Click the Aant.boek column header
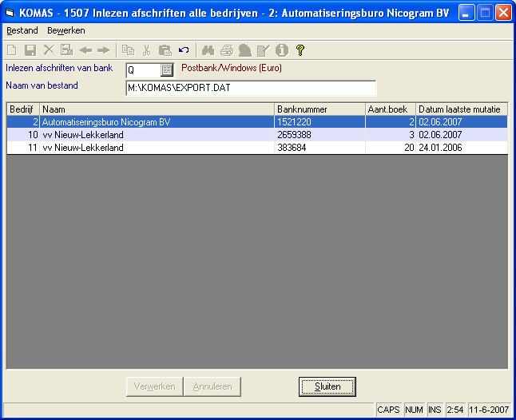The height and width of the screenshot is (420, 516). coord(391,109)
